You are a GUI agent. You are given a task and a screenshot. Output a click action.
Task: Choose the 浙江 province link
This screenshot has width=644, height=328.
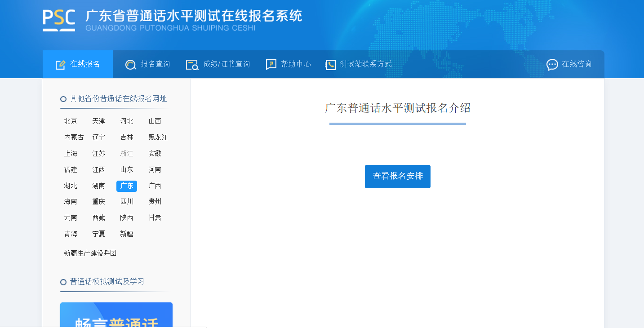click(x=127, y=154)
